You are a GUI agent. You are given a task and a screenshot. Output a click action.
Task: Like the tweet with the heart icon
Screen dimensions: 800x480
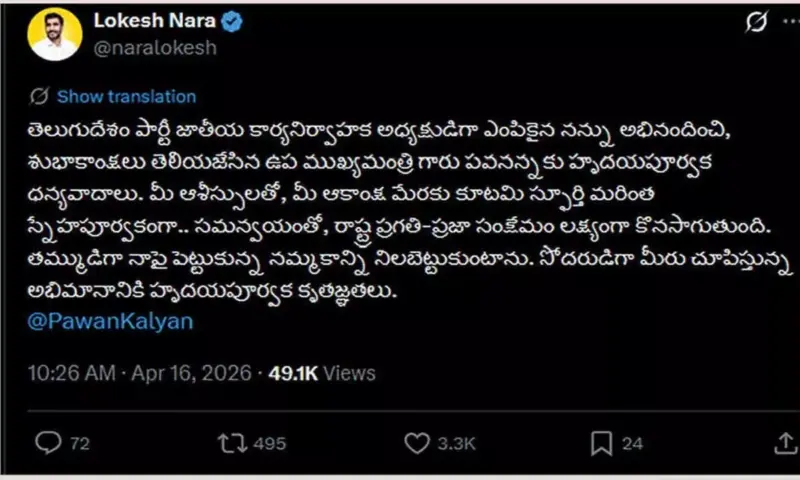pos(418,442)
